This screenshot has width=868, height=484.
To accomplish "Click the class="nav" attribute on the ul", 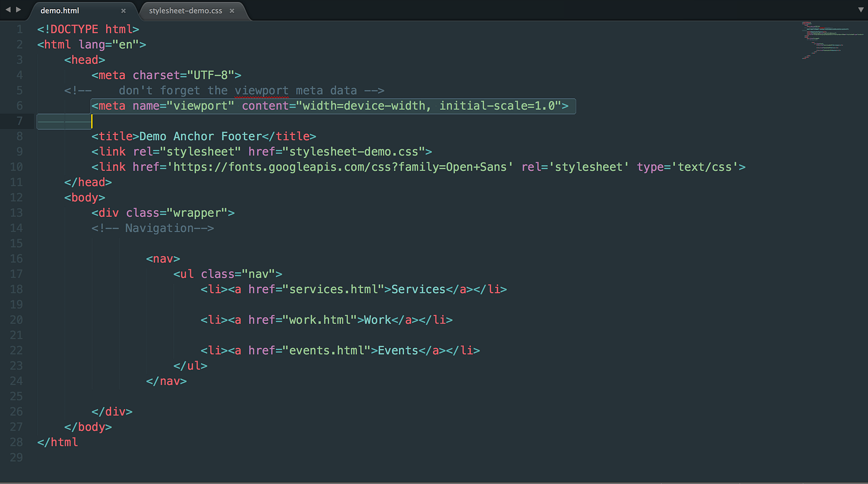I will click(238, 274).
